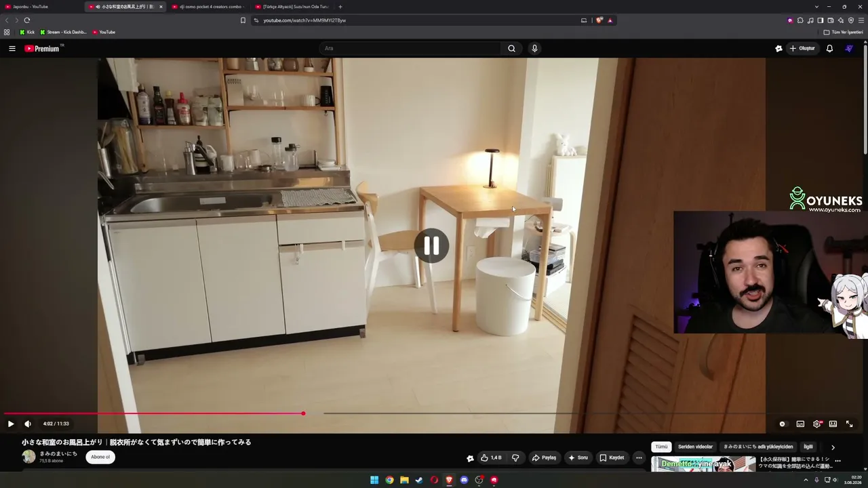Screen dimensions: 868x488
Task: Show hidden system tray icons
Action: pyautogui.click(x=806, y=480)
